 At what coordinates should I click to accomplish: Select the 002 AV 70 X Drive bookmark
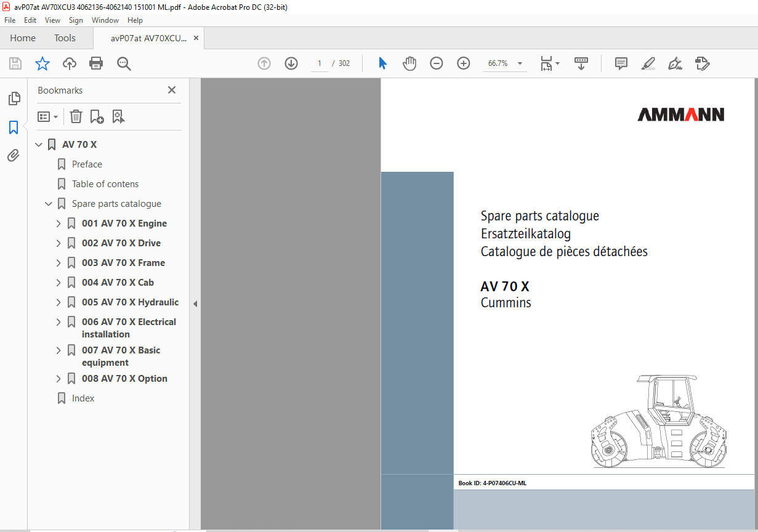point(121,243)
